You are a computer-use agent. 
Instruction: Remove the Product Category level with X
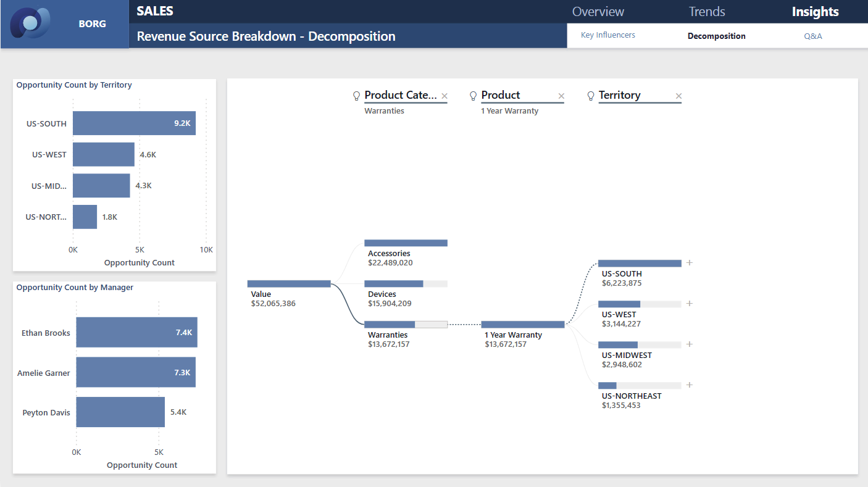pyautogui.click(x=444, y=96)
